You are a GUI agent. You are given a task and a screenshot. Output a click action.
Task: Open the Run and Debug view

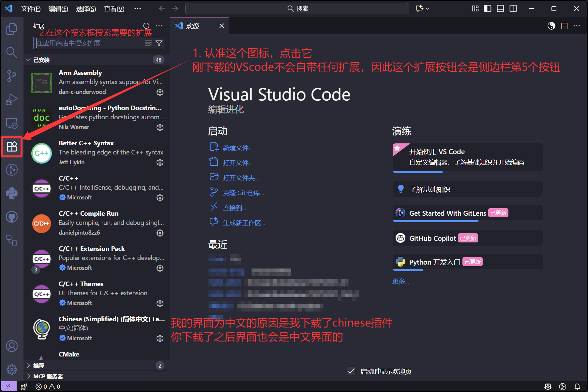coord(12,99)
